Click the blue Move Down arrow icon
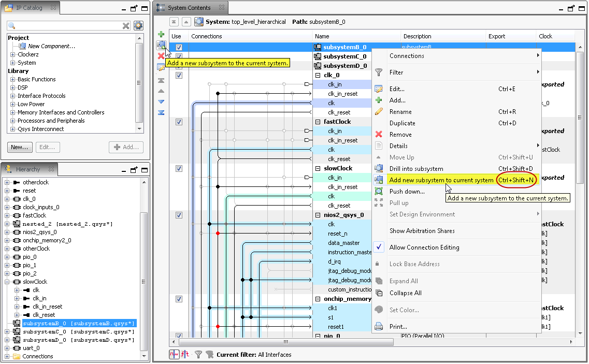 (x=161, y=102)
